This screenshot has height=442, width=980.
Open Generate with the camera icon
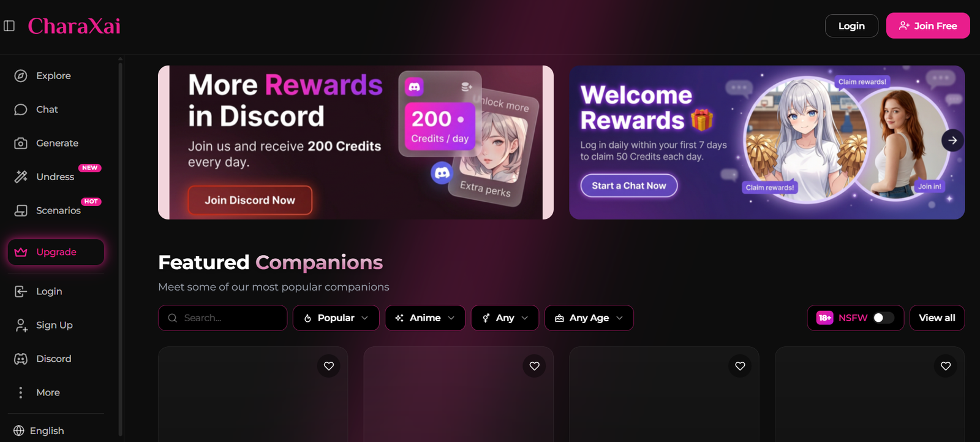point(21,143)
